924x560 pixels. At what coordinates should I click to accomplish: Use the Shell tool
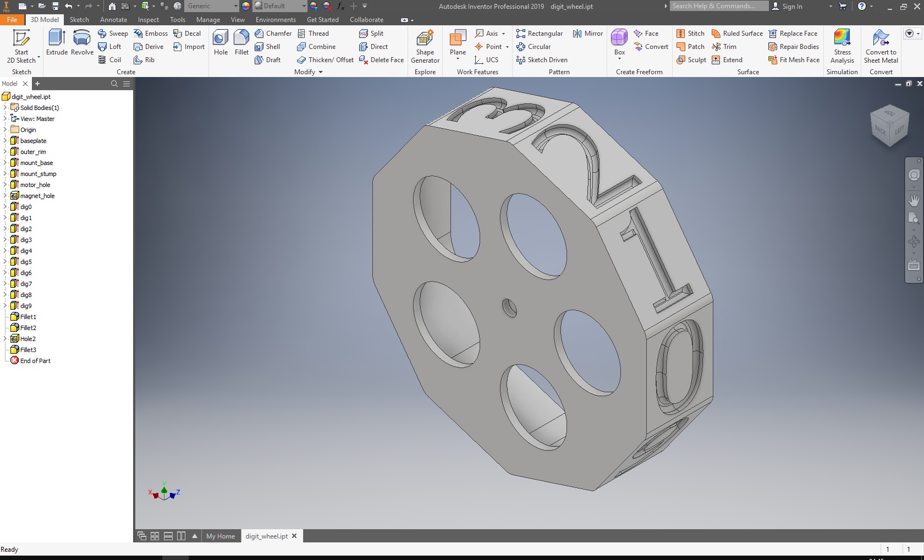pyautogui.click(x=267, y=47)
